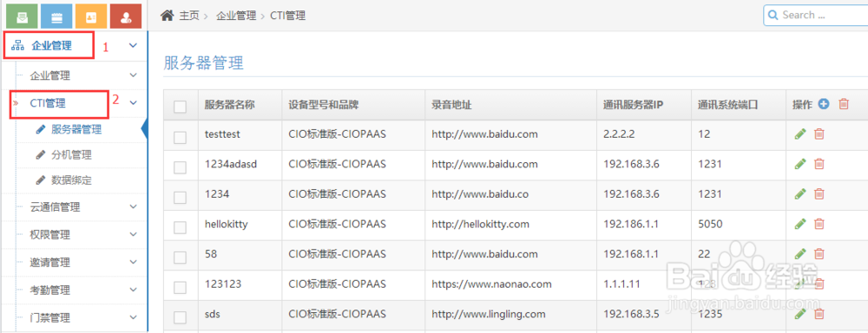Screen dimensions: 868x333
Task: Click the search magnifier icon
Action: (x=773, y=15)
